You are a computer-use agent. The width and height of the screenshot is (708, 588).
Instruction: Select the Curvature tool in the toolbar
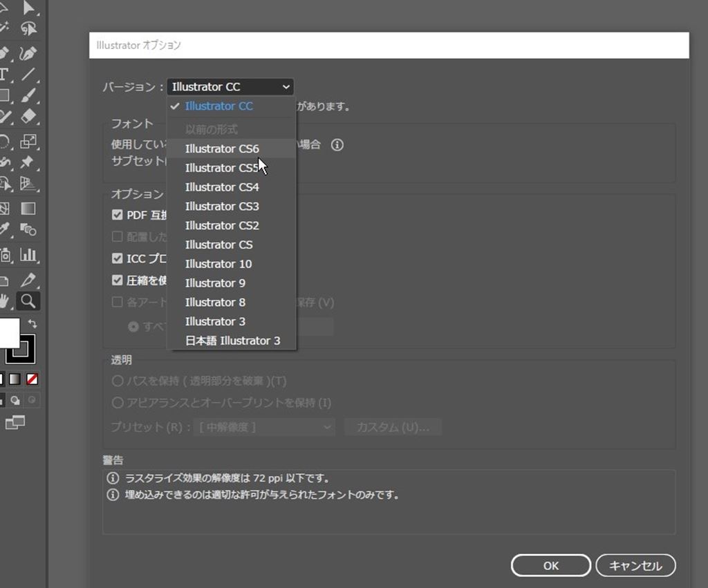[x=28, y=53]
